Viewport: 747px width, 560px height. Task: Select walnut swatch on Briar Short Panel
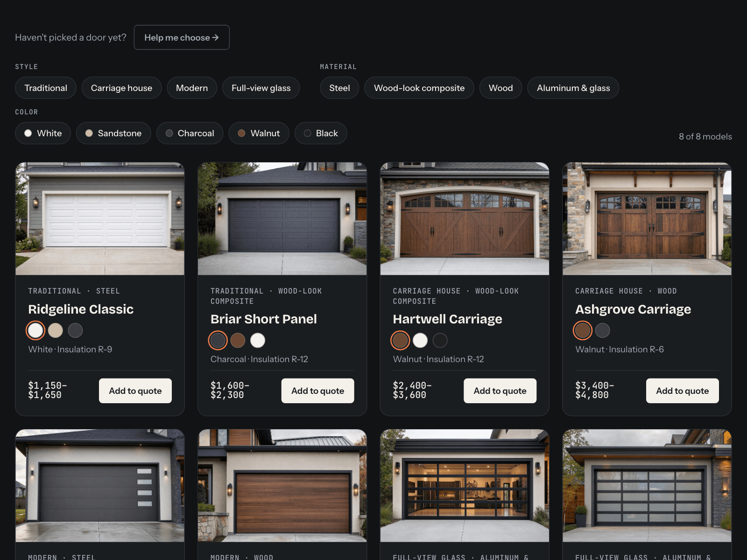pyautogui.click(x=238, y=341)
